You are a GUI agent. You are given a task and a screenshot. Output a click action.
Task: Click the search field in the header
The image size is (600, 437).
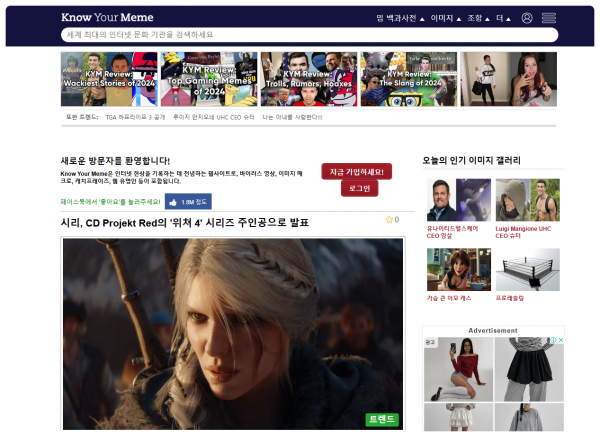pos(309,35)
